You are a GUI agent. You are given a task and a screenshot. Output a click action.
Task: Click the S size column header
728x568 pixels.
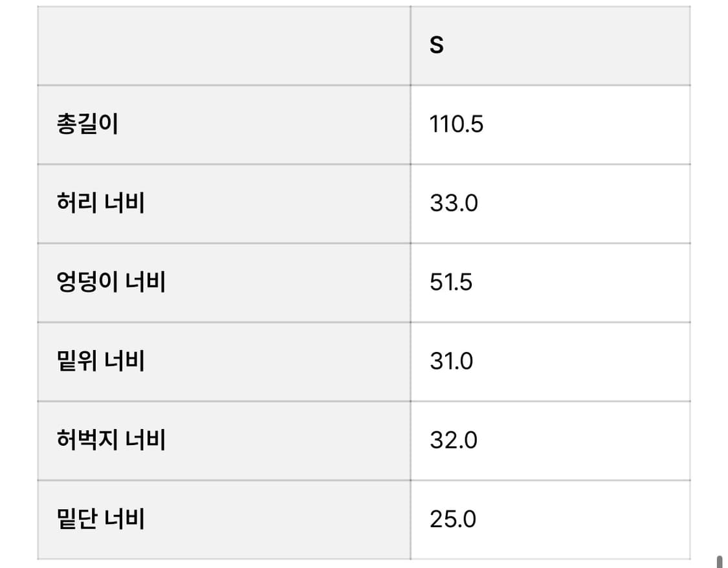437,46
